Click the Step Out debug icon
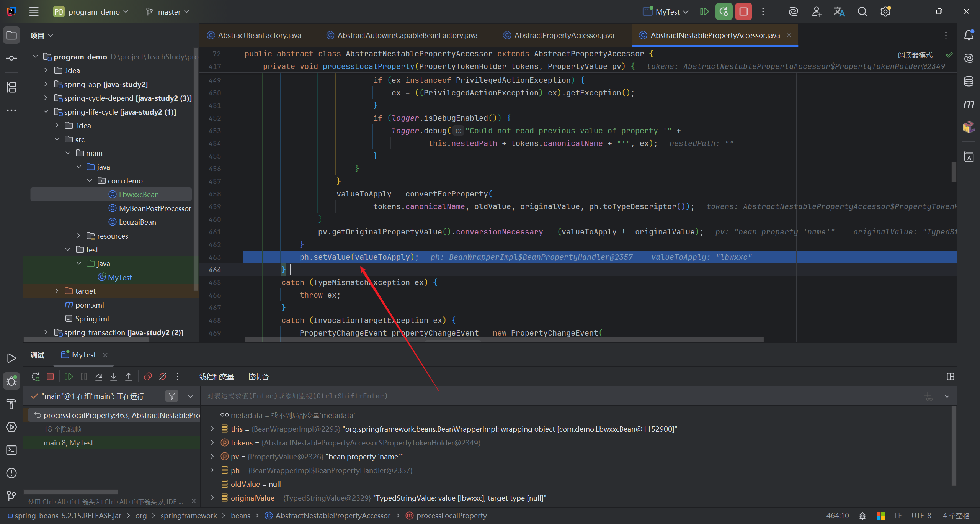 click(x=129, y=377)
